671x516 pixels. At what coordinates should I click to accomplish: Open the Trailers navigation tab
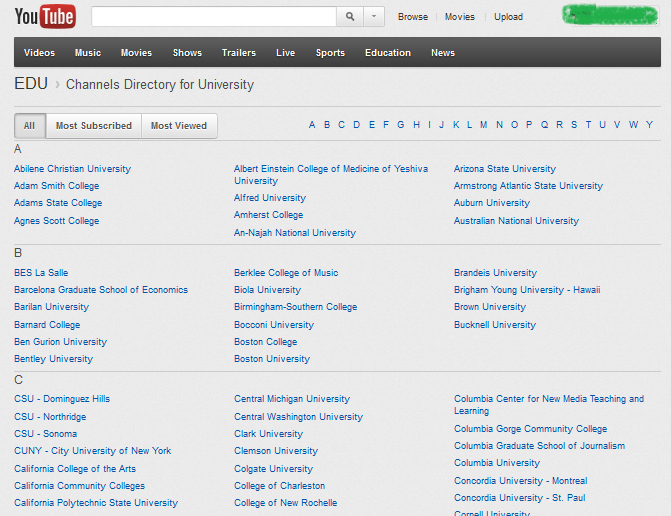[x=239, y=53]
